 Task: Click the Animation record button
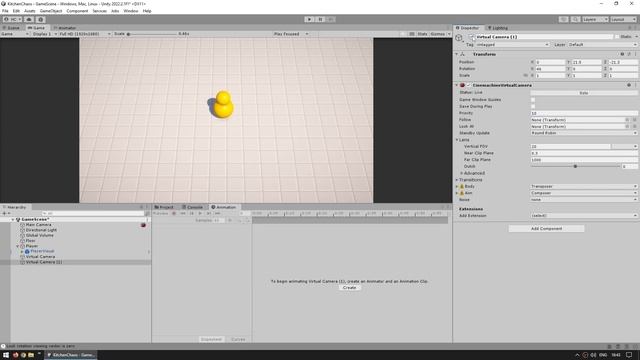tap(174, 213)
